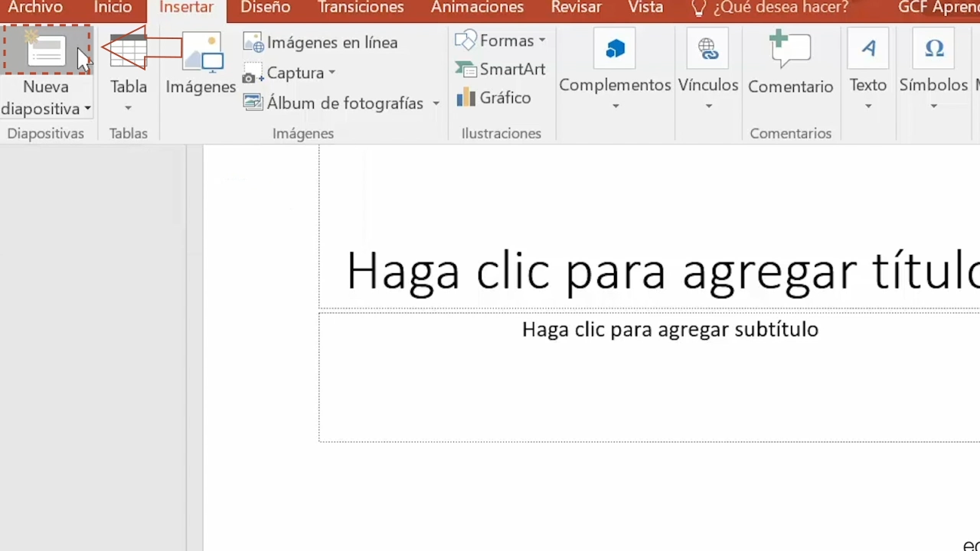Select the Imágenes en línea label
The image size is (980, 551).
[x=332, y=43]
